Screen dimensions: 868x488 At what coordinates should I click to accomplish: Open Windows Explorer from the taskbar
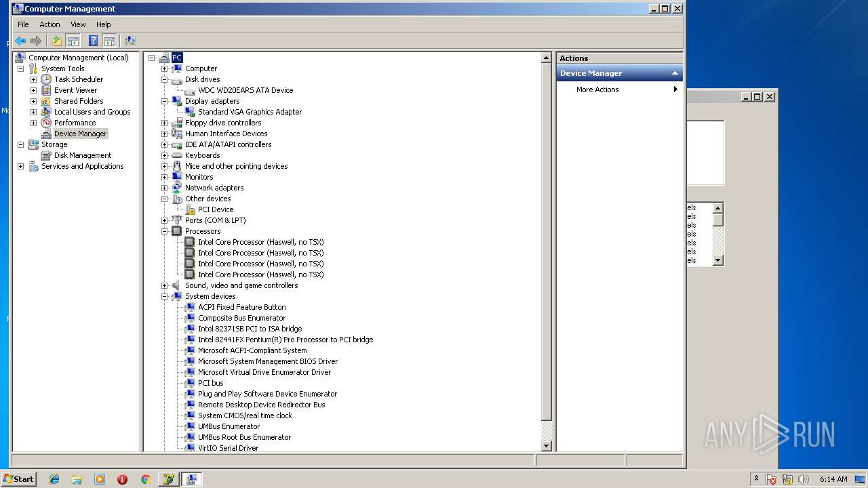pyautogui.click(x=77, y=479)
